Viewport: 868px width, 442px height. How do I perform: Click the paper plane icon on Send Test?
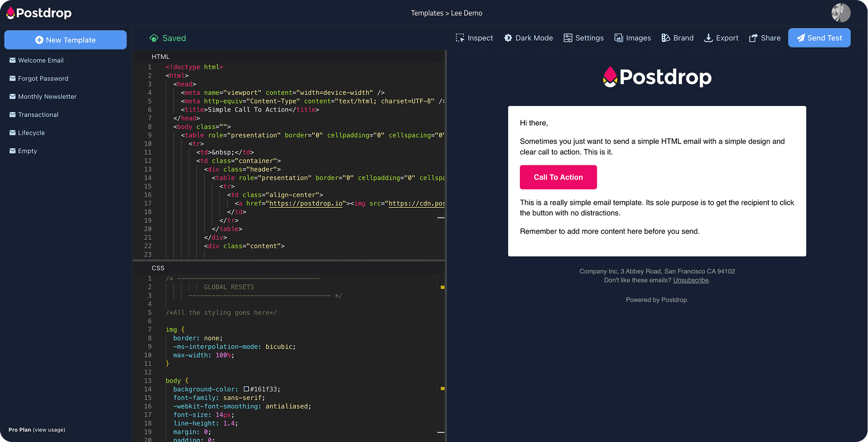[x=801, y=38]
